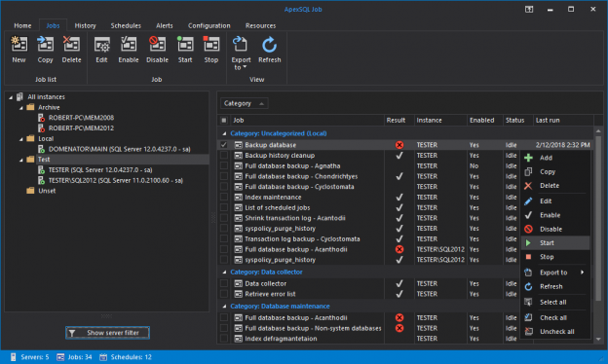
Task: Switch to the Schedules tab
Action: 126,25
